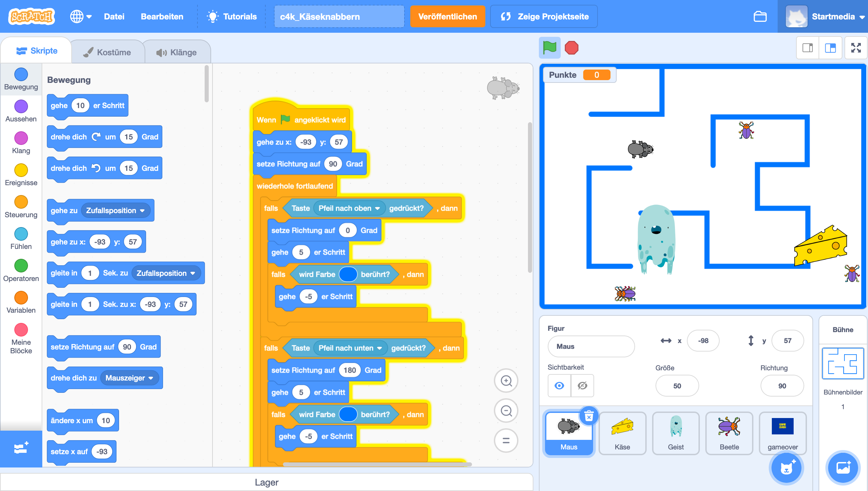Click the green flag to start
Screen dimensions: 868x491
click(x=549, y=48)
